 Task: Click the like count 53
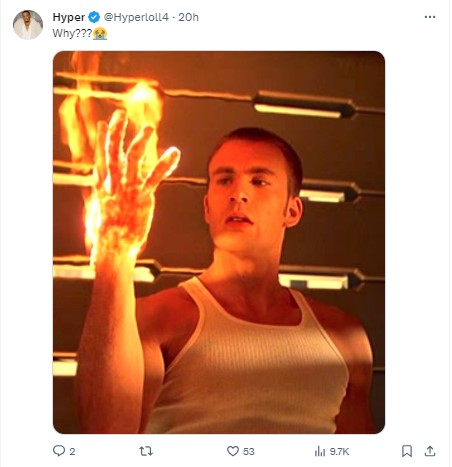click(x=249, y=452)
